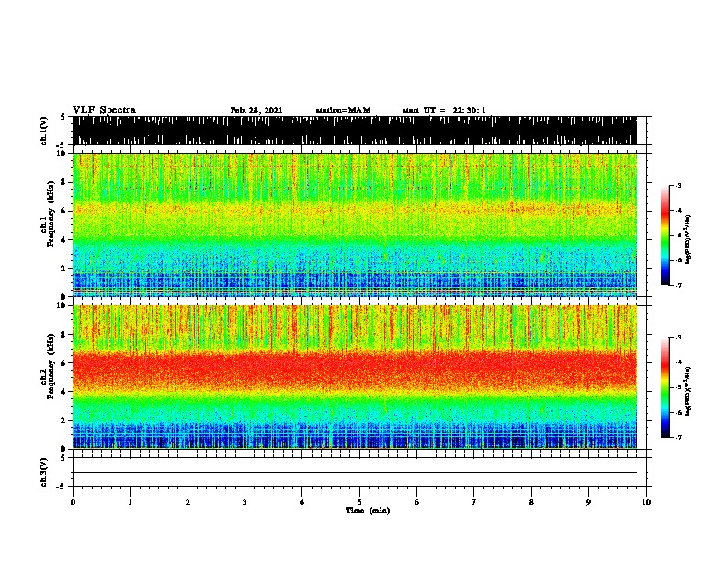Click the "start UT = 22:30:1" text
Viewport: 728px width, 563px height.
[x=444, y=110]
